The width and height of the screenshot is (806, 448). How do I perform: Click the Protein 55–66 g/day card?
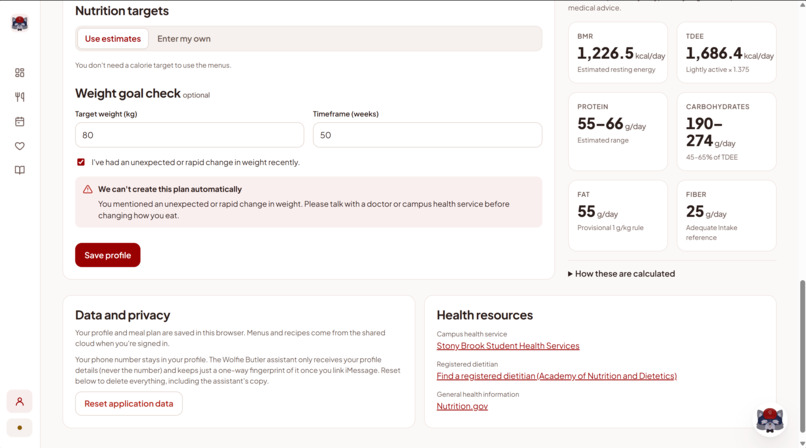click(x=618, y=132)
